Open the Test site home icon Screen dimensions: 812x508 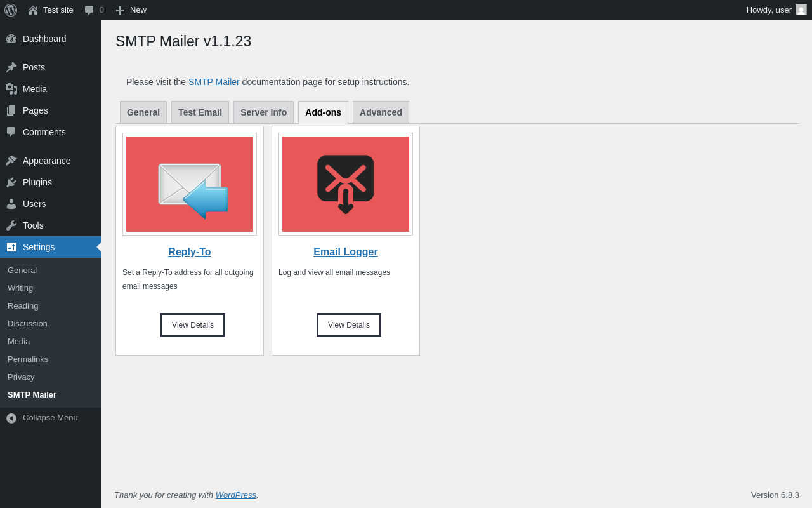tap(33, 10)
